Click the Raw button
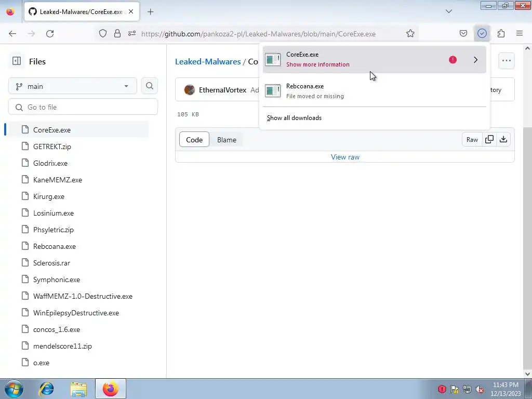Viewport: 532px width, 399px height. 472,139
